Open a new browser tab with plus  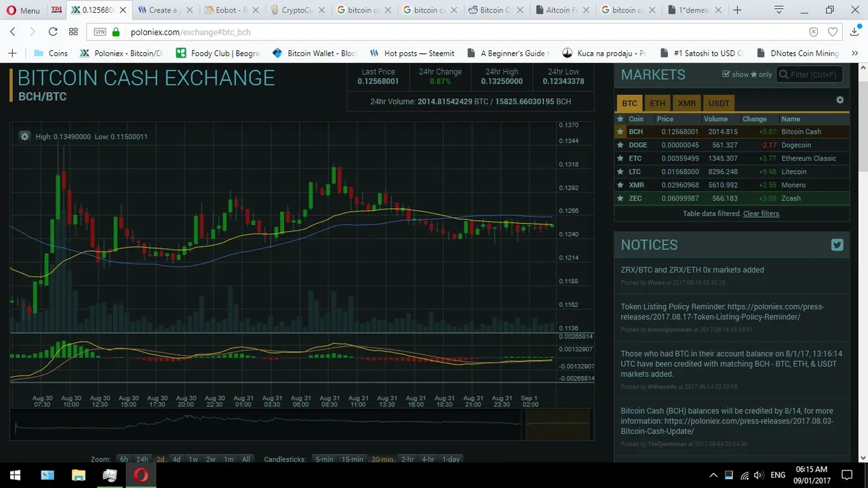point(737,10)
